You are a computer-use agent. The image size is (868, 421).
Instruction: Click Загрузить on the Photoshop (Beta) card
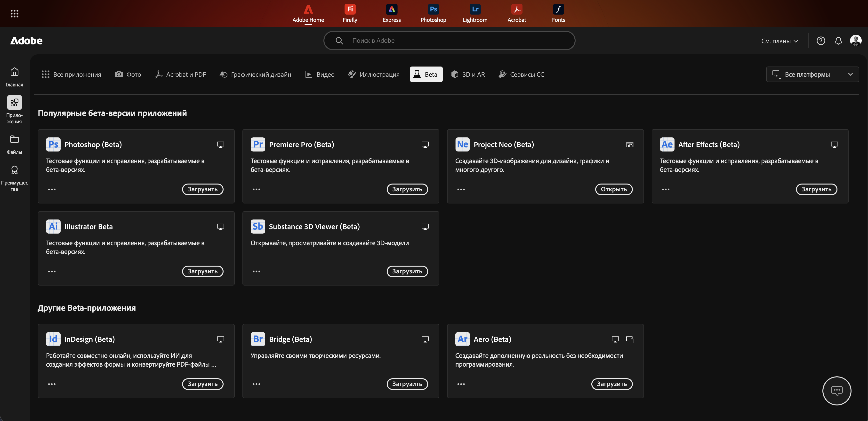(202, 189)
